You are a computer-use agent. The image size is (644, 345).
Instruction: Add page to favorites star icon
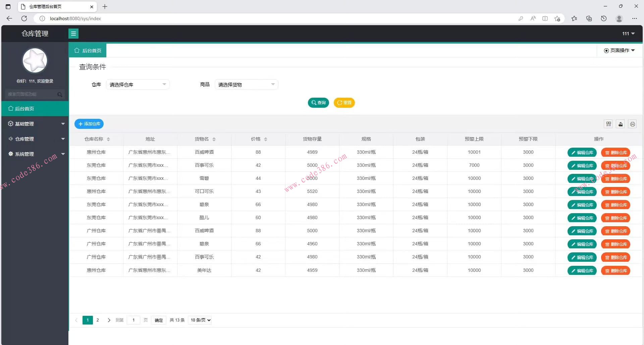[x=557, y=18]
